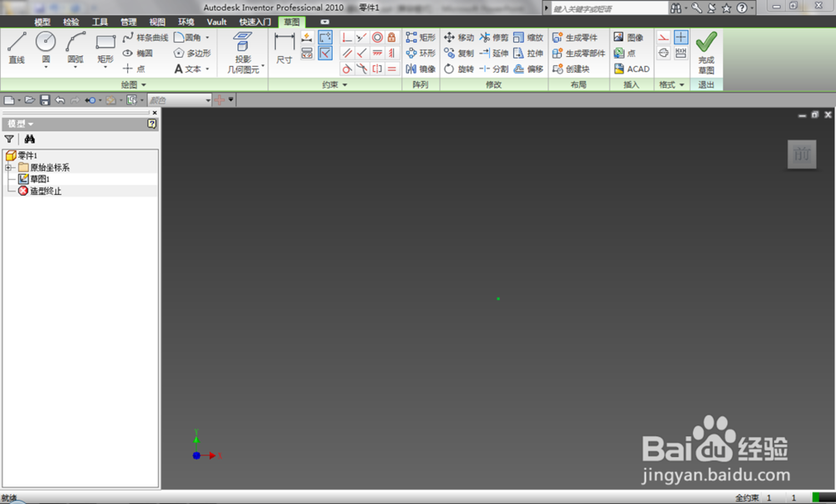
Task: Click the save disk icon in quick toolbar
Action: pyautogui.click(x=45, y=100)
